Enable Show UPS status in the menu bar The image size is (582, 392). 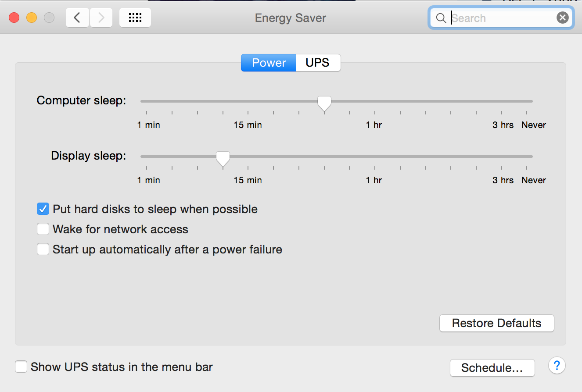click(x=21, y=367)
